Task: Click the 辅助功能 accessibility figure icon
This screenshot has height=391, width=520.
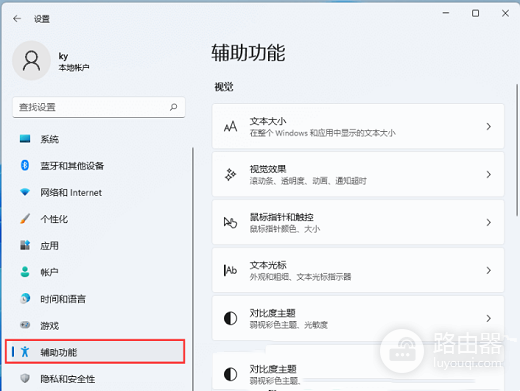Action: click(x=25, y=352)
